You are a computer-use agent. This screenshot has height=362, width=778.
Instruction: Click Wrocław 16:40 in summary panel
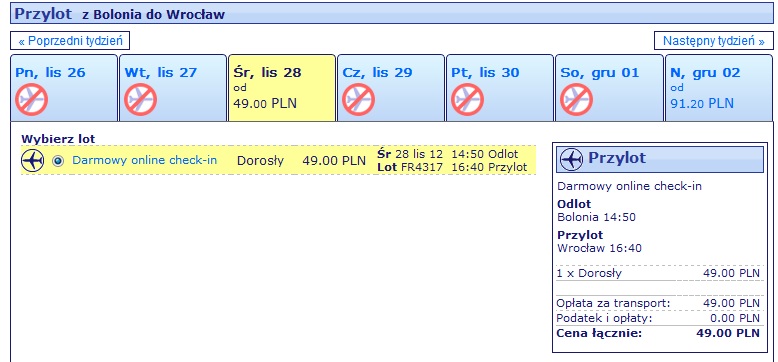point(599,248)
